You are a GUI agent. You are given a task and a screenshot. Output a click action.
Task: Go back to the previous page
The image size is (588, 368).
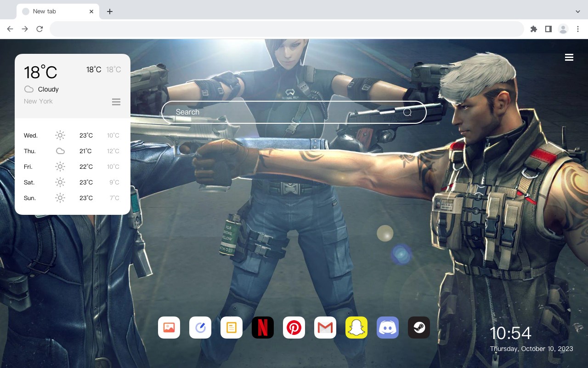pyautogui.click(x=10, y=29)
